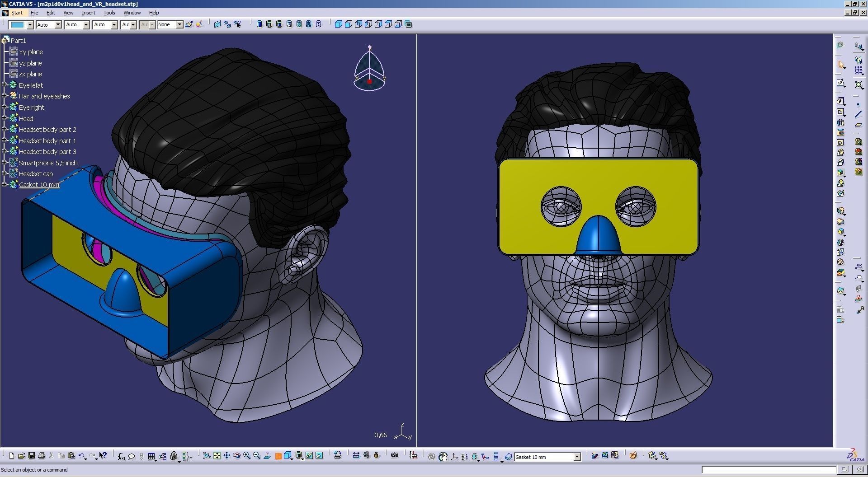Click the Rotate view icon

pyautogui.click(x=237, y=456)
